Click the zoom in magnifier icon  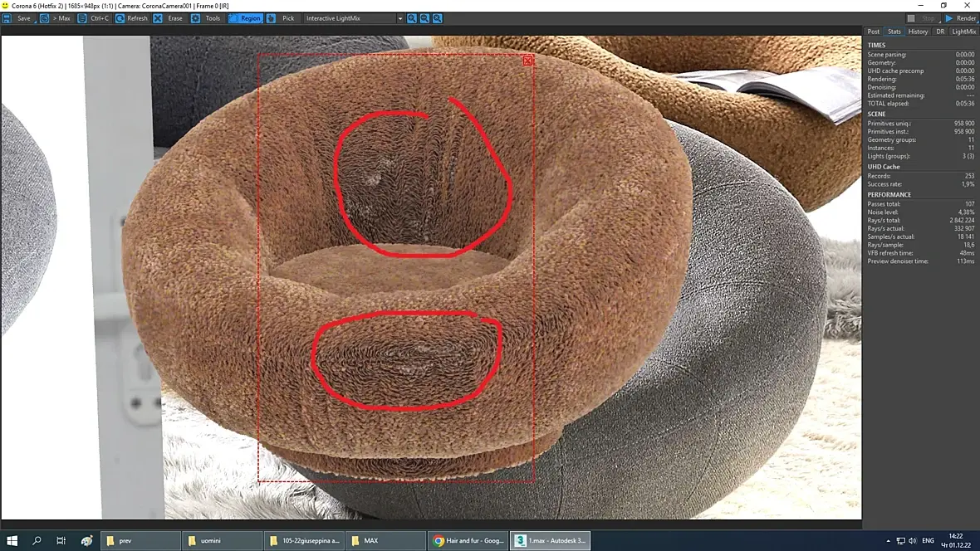click(412, 18)
